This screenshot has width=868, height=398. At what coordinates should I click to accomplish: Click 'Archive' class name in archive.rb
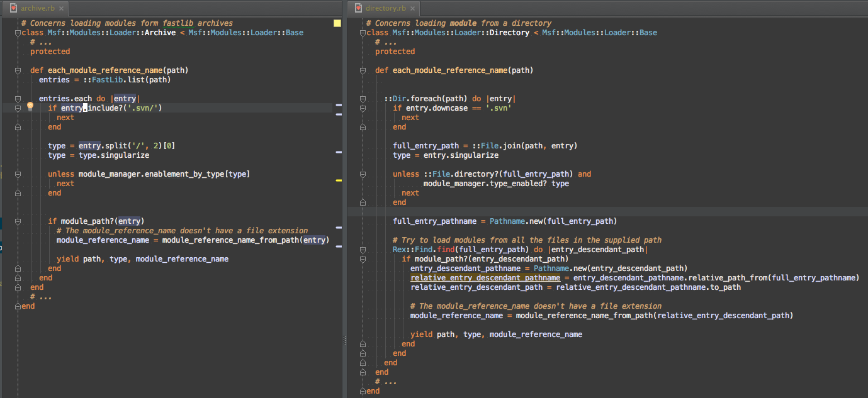tap(160, 33)
